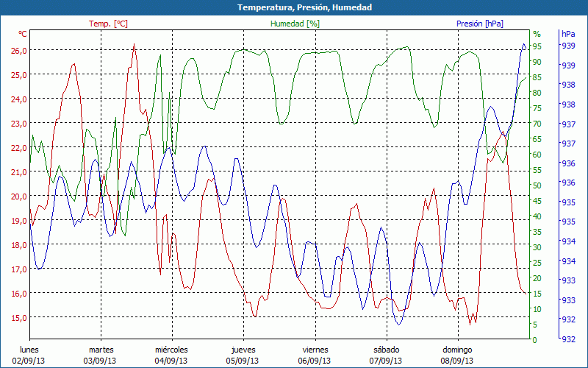
Task: Click the date 02/09/13 on the time axis
Action: click(x=29, y=361)
